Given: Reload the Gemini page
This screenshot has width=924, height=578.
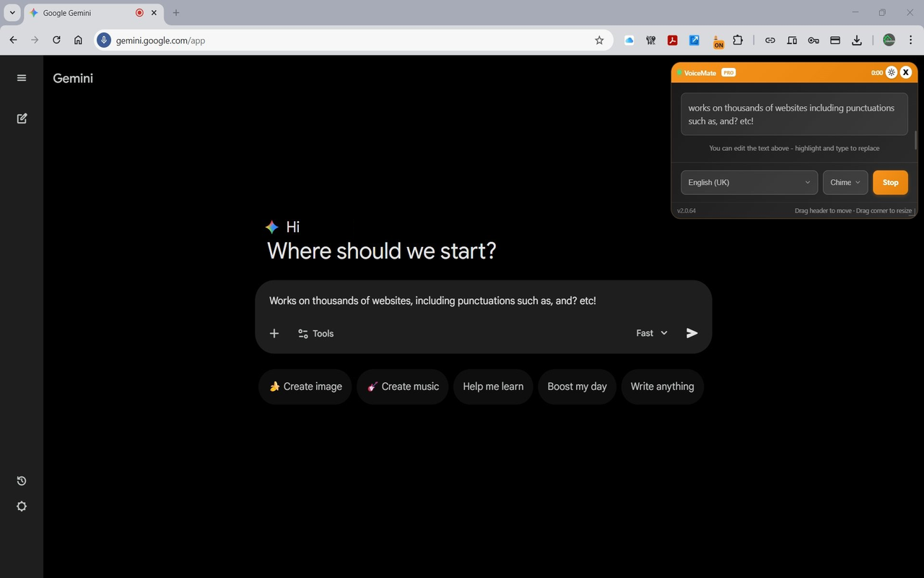Looking at the screenshot, I should tap(56, 40).
